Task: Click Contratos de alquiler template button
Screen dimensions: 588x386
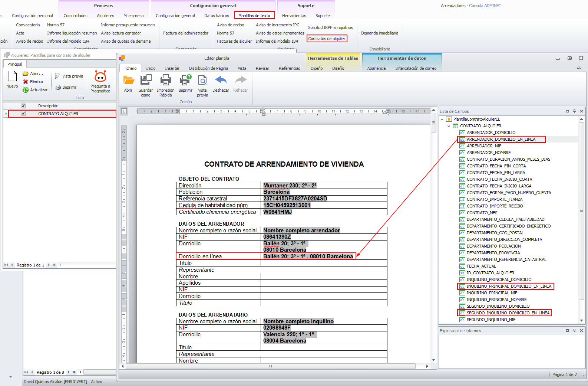Action: pyautogui.click(x=327, y=39)
